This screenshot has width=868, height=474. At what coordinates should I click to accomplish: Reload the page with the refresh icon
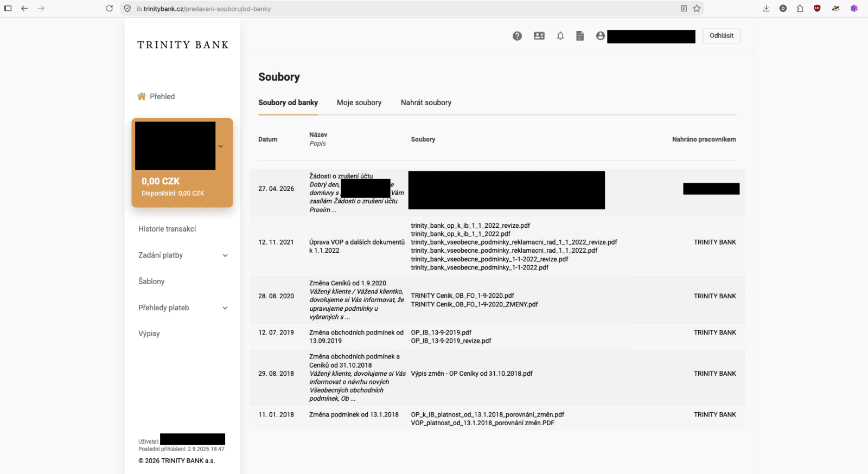click(x=109, y=8)
